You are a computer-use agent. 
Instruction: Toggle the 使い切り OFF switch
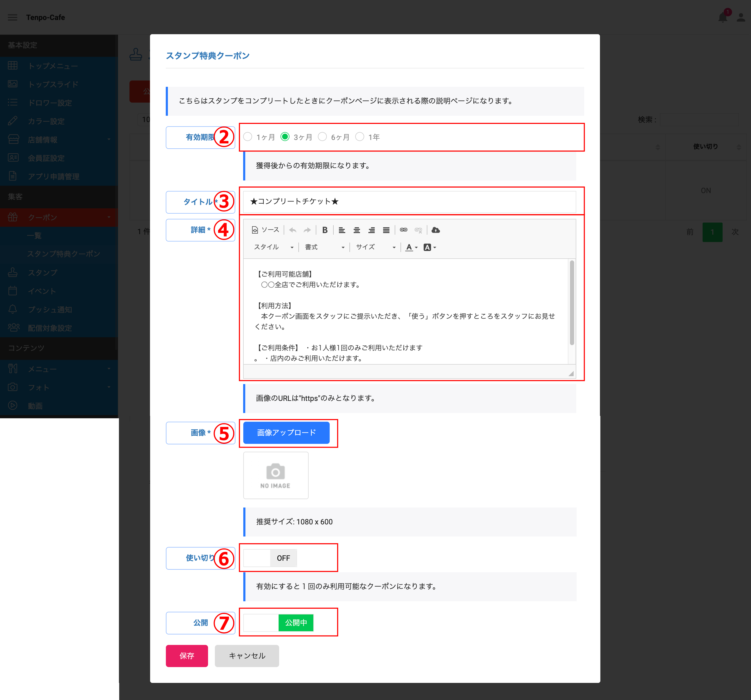click(270, 558)
